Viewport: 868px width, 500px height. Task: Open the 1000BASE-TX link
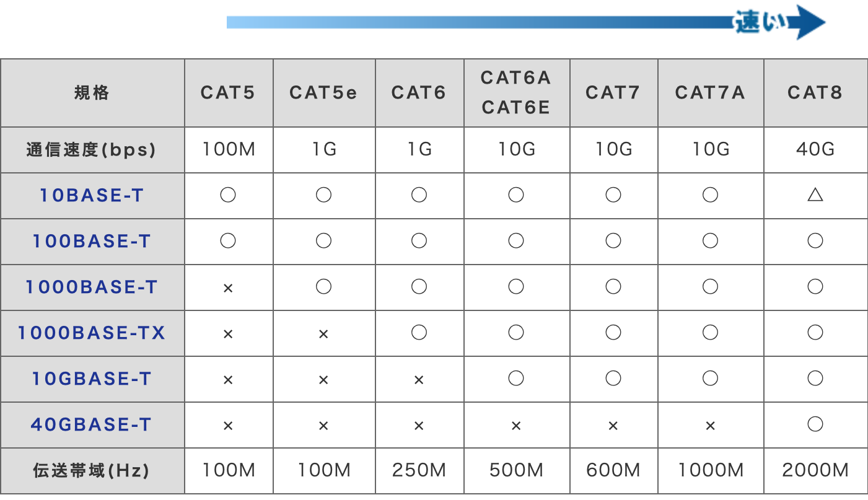click(92, 333)
